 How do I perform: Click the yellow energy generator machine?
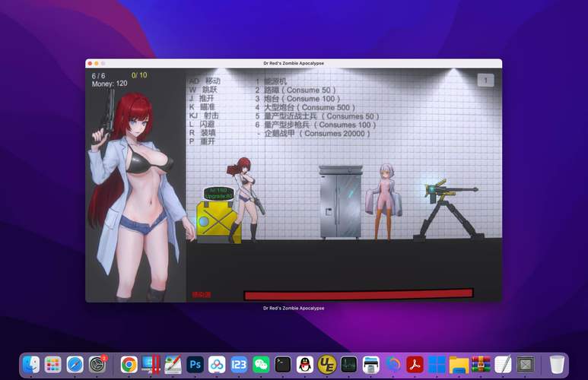tap(218, 221)
